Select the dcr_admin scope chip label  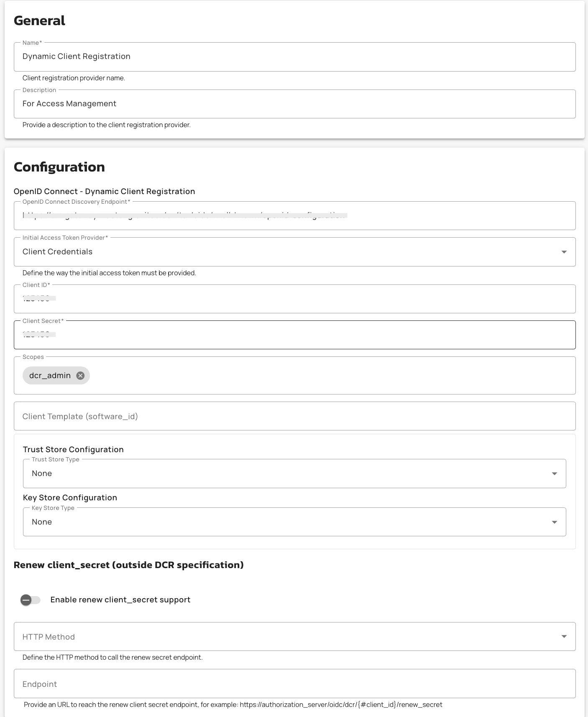(x=50, y=376)
